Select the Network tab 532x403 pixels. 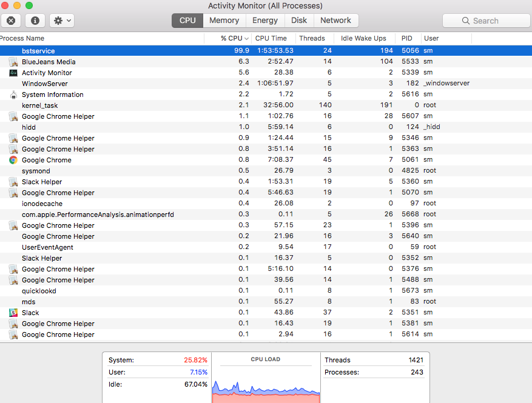(335, 21)
